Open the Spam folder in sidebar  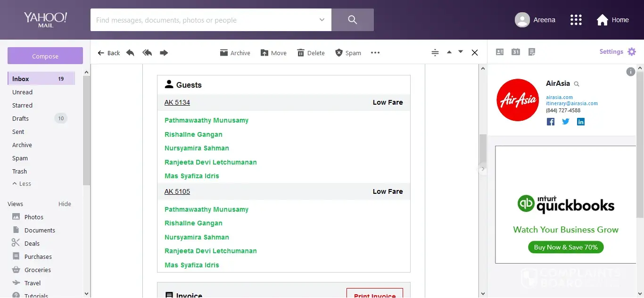tap(20, 158)
